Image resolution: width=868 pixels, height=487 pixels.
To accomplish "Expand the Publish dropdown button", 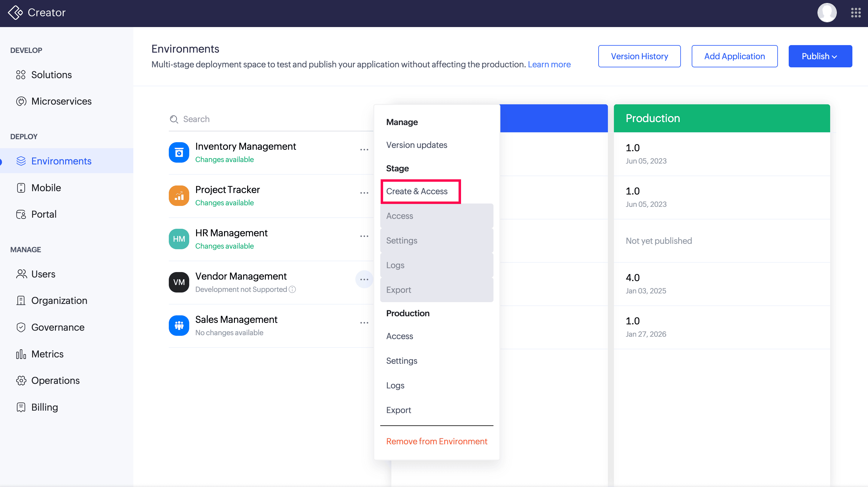I will (820, 56).
